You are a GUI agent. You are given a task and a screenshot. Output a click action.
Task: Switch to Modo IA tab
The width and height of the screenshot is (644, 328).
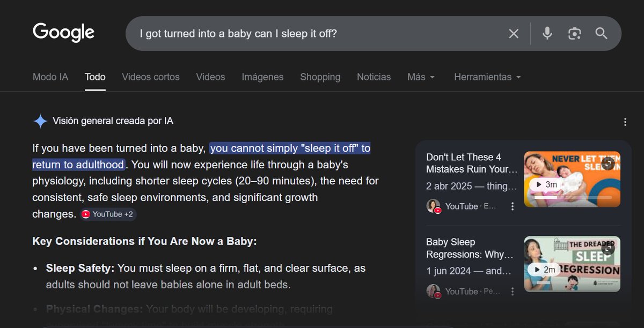pos(50,77)
